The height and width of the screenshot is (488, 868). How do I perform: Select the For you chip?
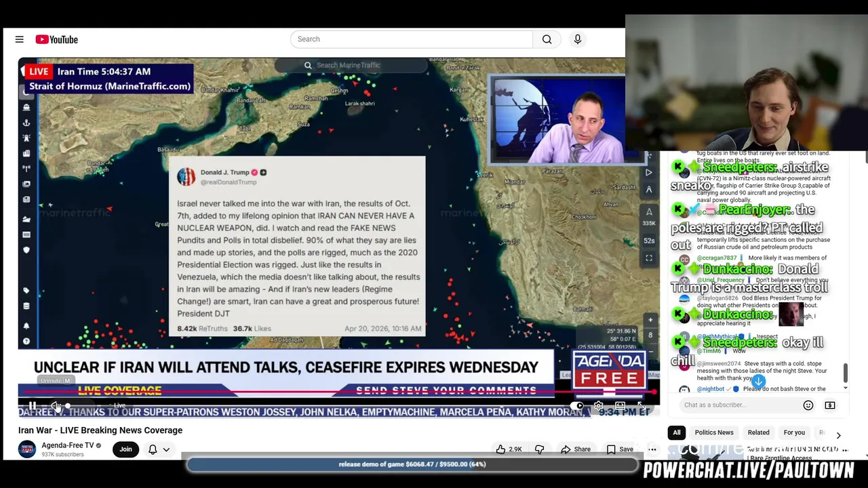794,432
